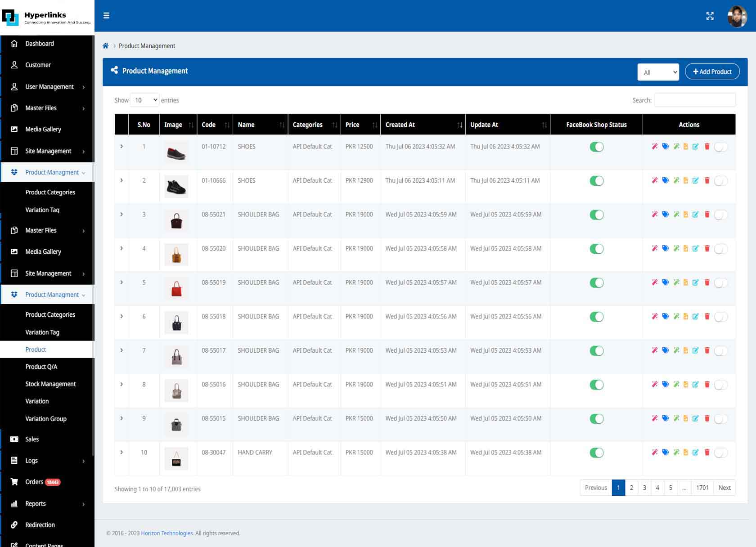Click the Orders cart icon in sidebar

pyautogui.click(x=14, y=482)
